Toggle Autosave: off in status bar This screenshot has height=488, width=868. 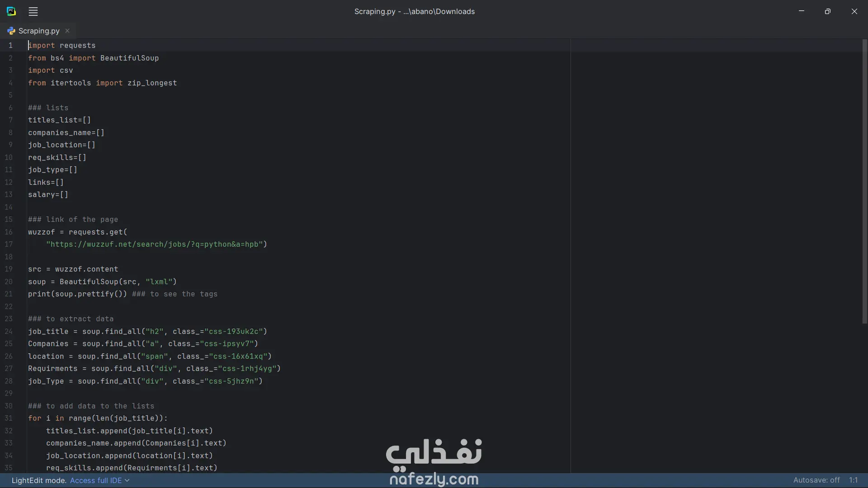coord(816,480)
